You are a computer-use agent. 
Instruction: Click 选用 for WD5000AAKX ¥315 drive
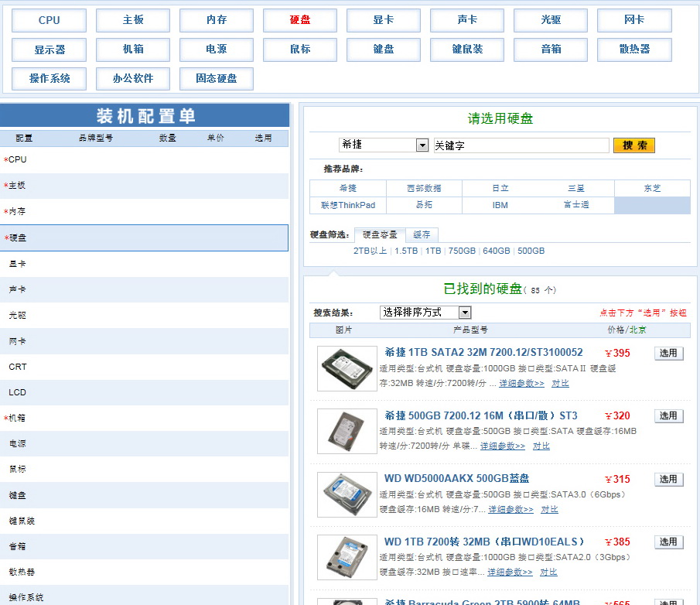tap(669, 480)
